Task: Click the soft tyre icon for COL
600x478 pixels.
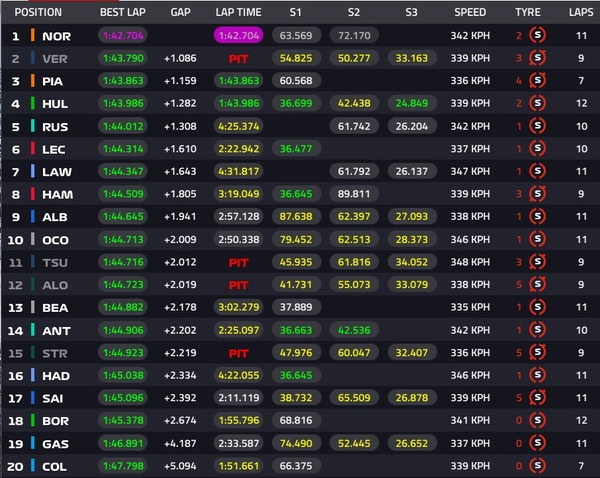Action: click(537, 465)
